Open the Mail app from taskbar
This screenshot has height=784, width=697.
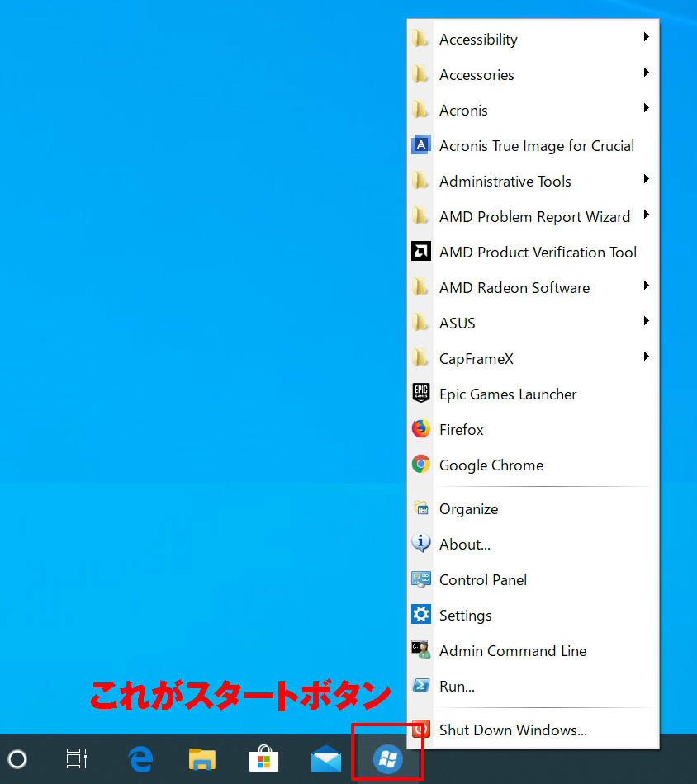click(325, 759)
